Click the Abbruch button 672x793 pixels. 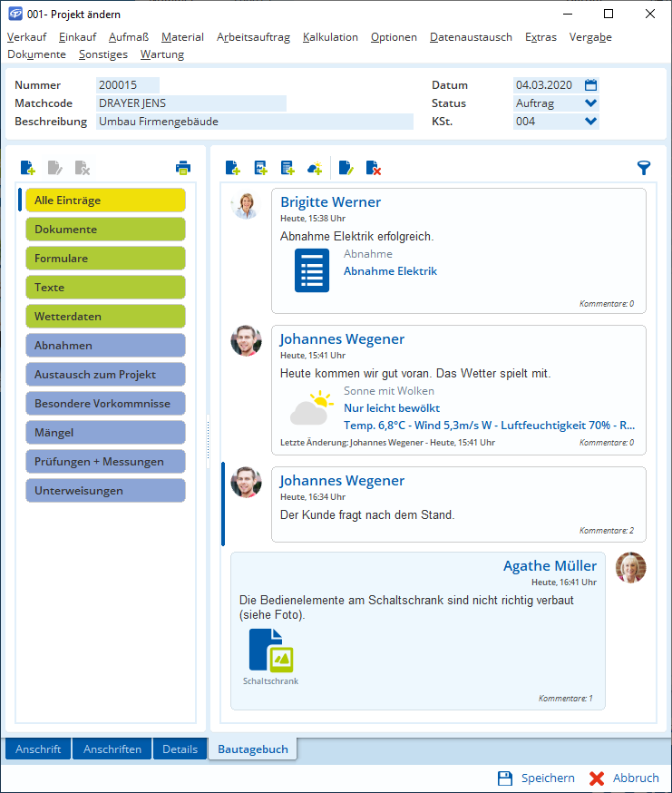(624, 778)
